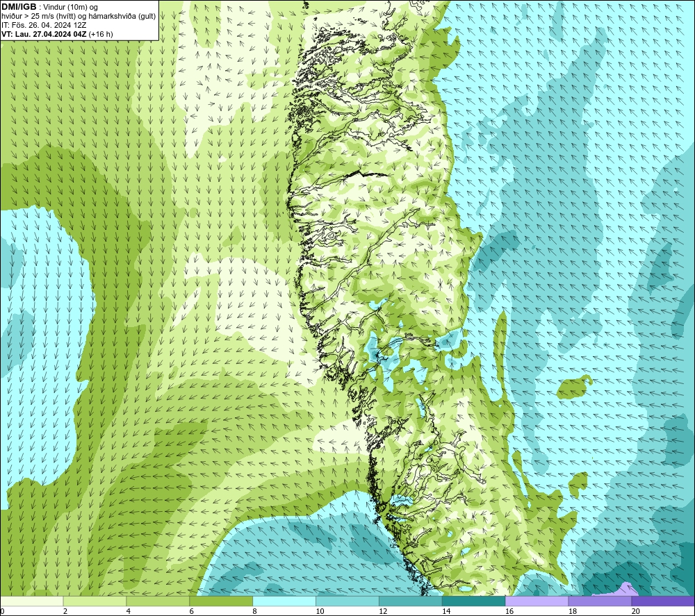Click the 16-18 m/s light purple swatch
Viewport: 695px width, 616px height.
[537, 601]
